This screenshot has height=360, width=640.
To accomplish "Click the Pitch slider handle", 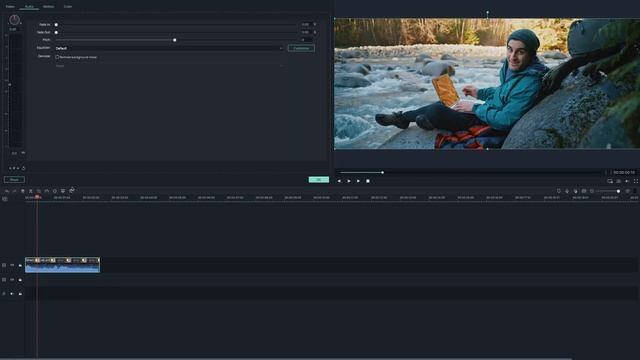I will coord(175,40).
